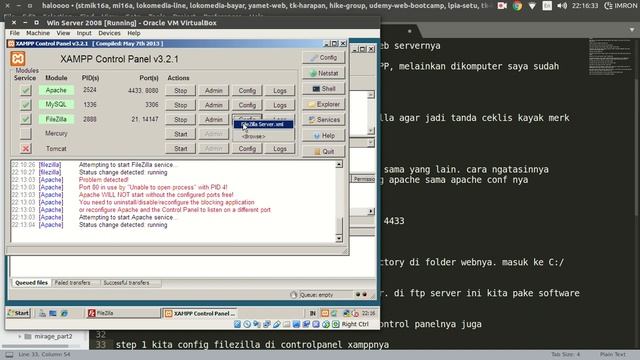
Task: Open the Devices menu in VirtualBox
Action: pos(109,33)
